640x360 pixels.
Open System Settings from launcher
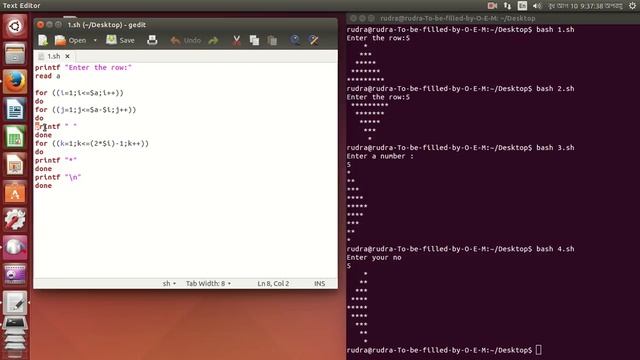[x=15, y=220]
